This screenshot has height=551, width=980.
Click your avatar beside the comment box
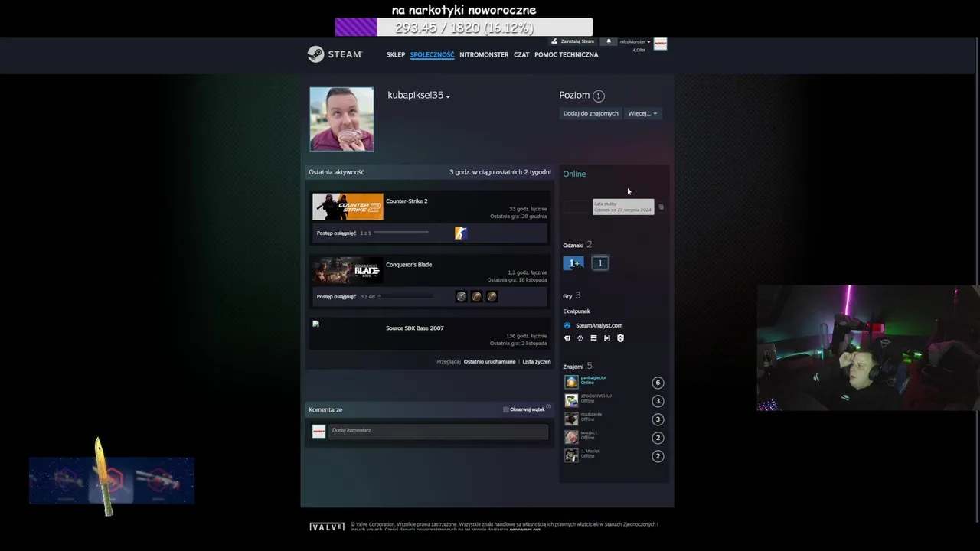click(318, 432)
